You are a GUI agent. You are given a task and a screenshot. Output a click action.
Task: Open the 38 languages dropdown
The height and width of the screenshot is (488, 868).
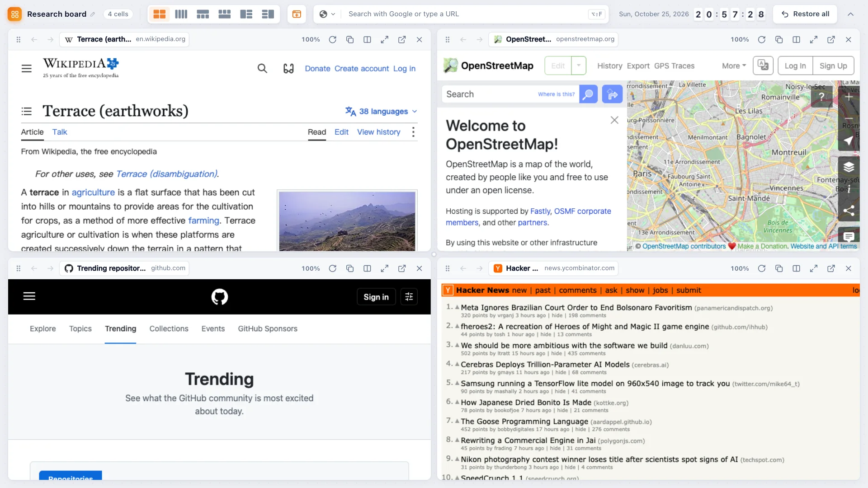tap(381, 111)
